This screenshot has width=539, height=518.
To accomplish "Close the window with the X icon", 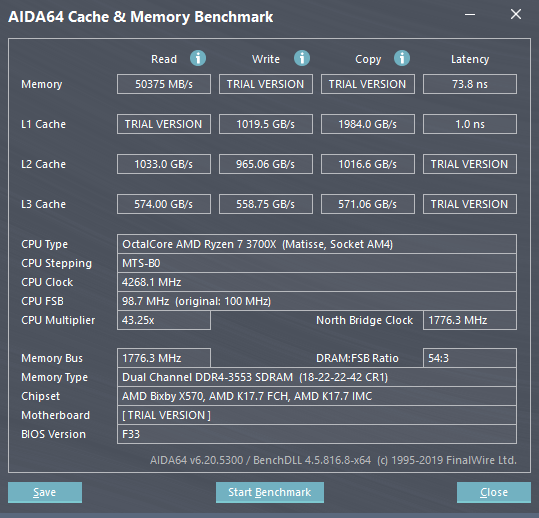I will (x=516, y=14).
